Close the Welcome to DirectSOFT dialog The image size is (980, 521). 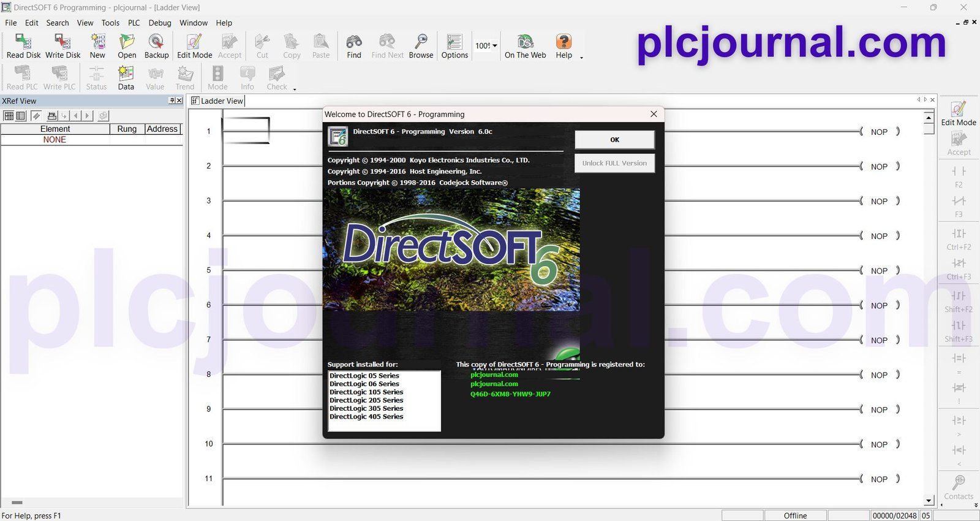(x=654, y=114)
